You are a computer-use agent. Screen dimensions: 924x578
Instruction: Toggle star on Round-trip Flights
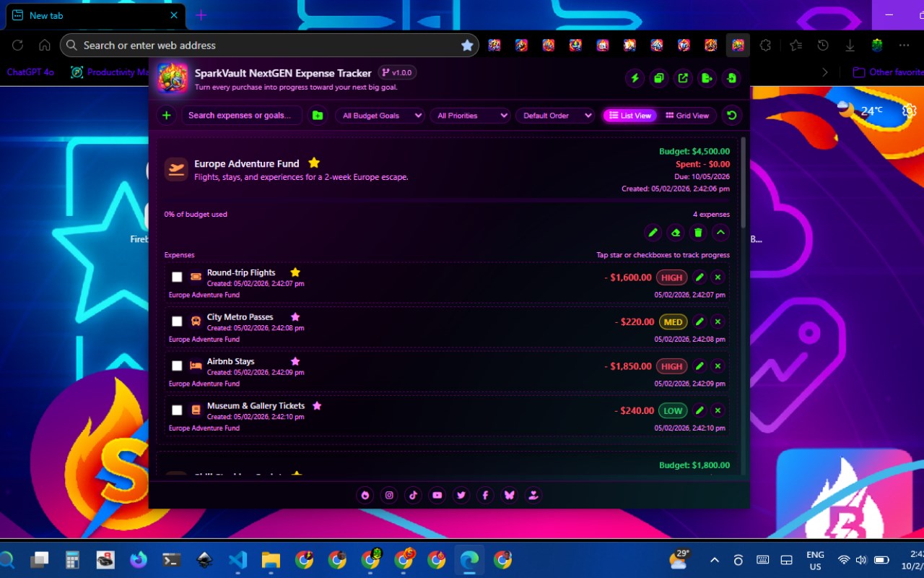coord(295,272)
